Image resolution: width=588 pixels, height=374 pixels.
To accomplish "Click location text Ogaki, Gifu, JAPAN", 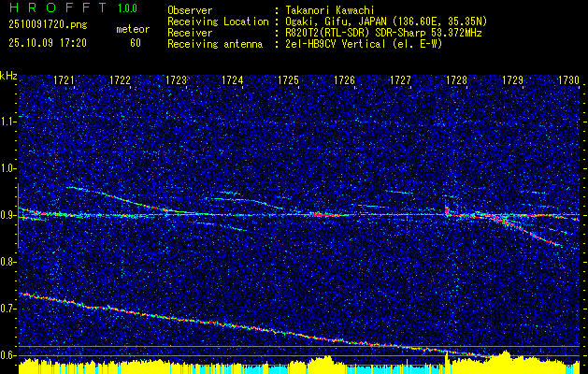I will (334, 22).
